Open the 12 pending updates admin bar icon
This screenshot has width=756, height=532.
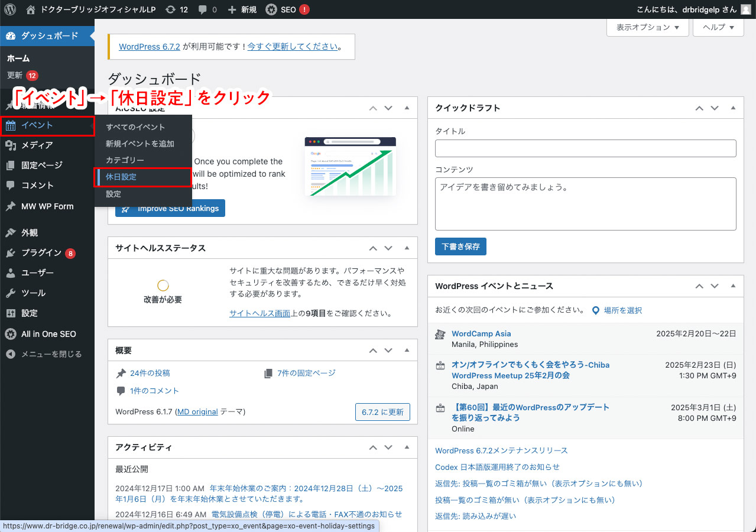(x=177, y=9)
